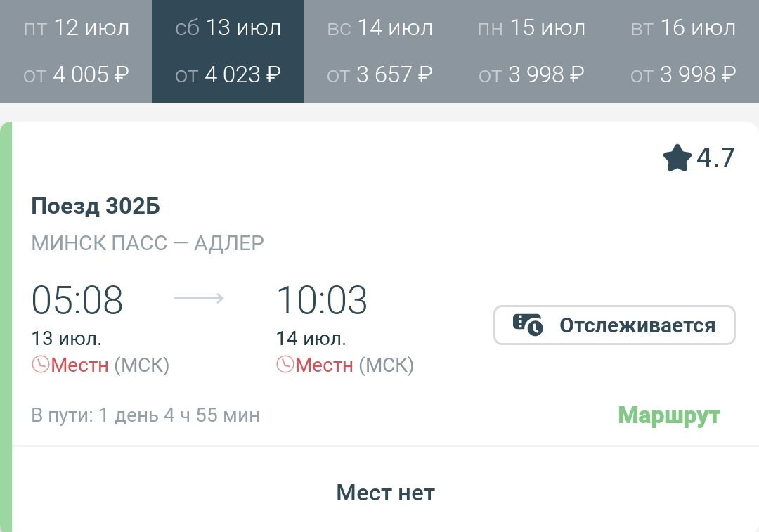Viewport: 759px width, 532px height.
Task: Click the departure local time clock icon
Action: [40, 365]
